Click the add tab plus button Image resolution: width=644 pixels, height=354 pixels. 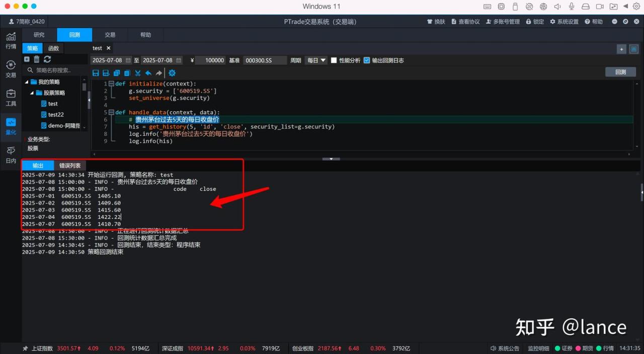point(622,49)
